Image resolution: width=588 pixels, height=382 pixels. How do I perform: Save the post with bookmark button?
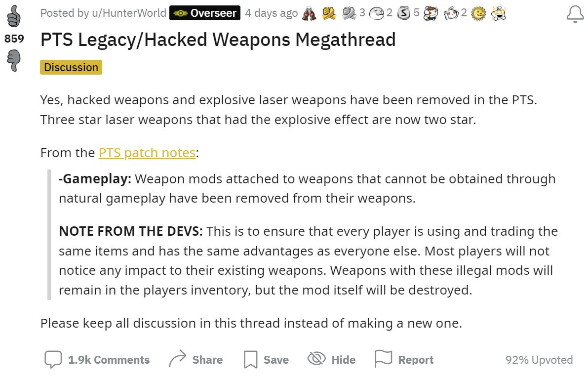pos(266,359)
